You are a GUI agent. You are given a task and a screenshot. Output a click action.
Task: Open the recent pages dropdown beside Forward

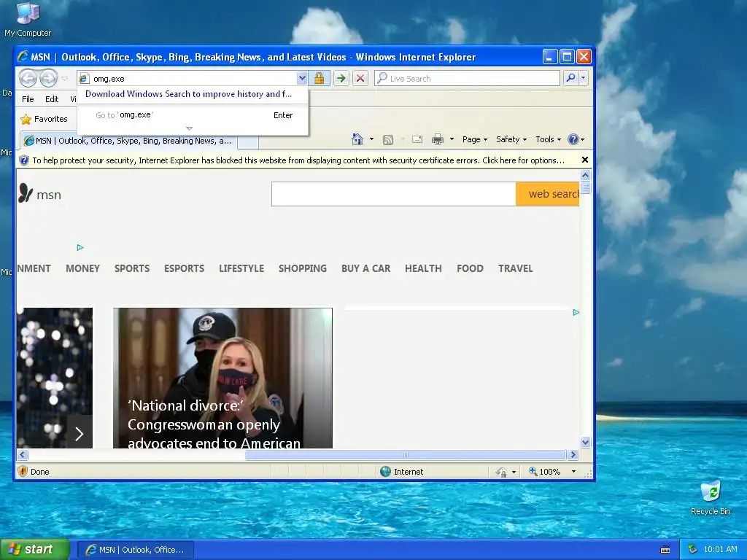(x=64, y=79)
